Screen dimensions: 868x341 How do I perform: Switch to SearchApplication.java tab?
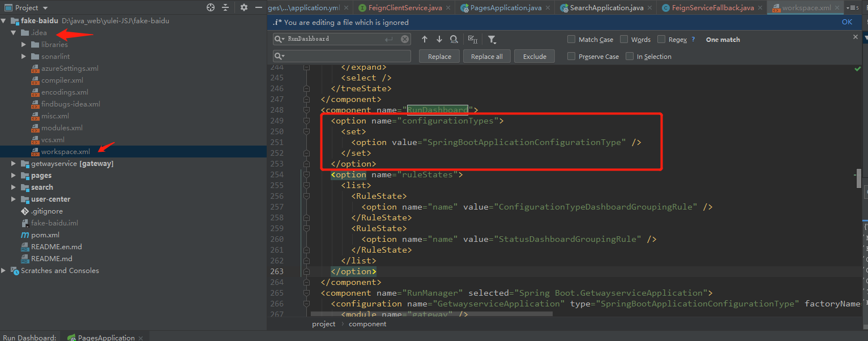607,8
